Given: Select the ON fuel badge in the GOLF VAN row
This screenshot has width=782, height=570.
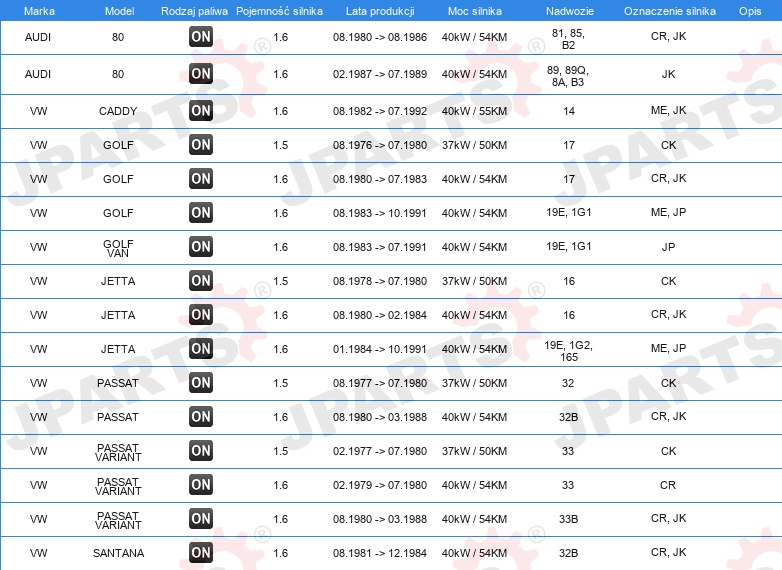Looking at the screenshot, I should coord(201,246).
